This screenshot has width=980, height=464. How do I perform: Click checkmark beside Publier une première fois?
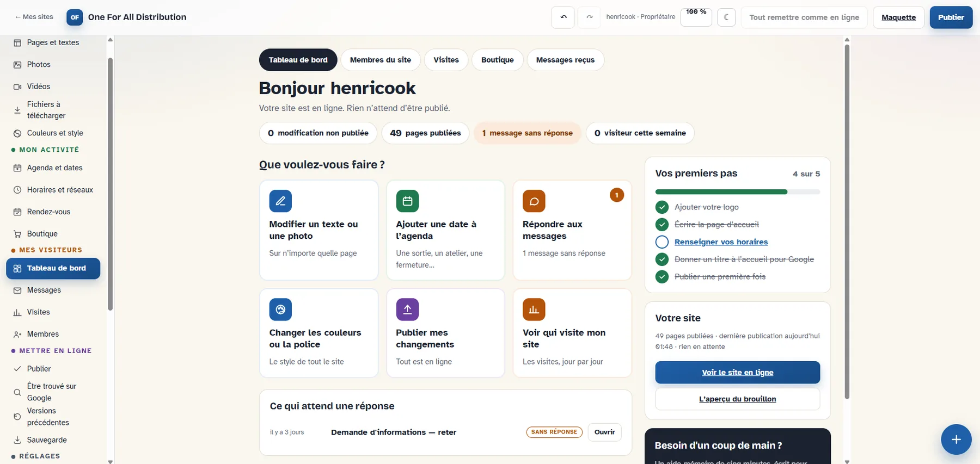[x=662, y=277]
